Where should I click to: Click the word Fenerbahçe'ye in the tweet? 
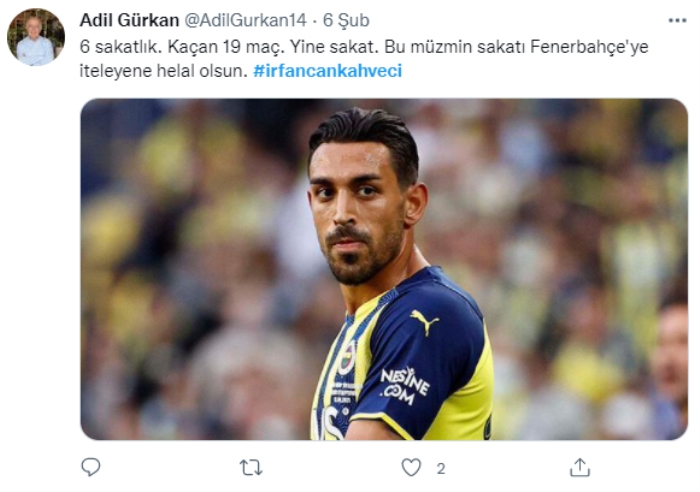click(589, 47)
